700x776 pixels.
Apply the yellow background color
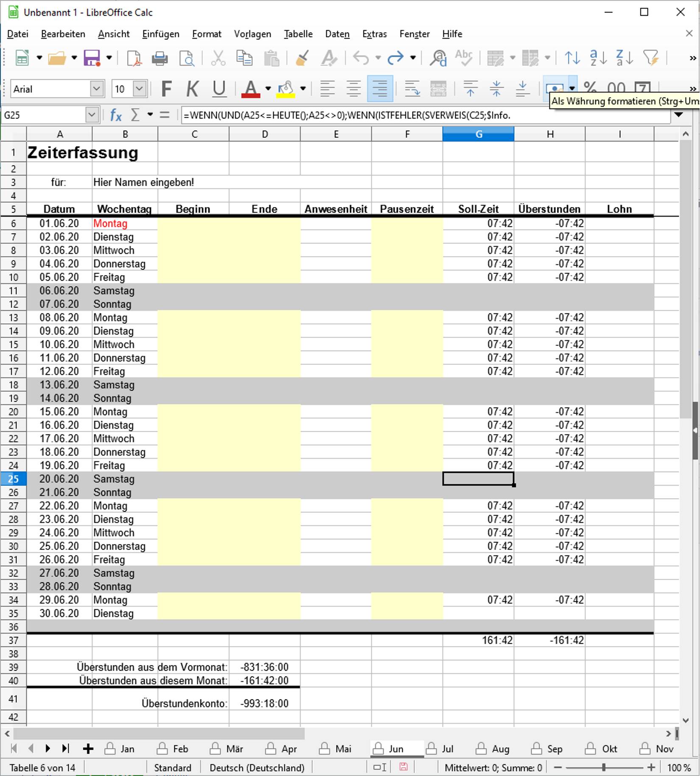(x=286, y=89)
